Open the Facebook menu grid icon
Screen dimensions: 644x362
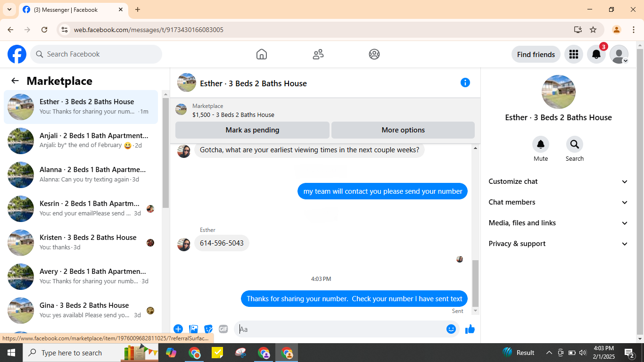[574, 54]
